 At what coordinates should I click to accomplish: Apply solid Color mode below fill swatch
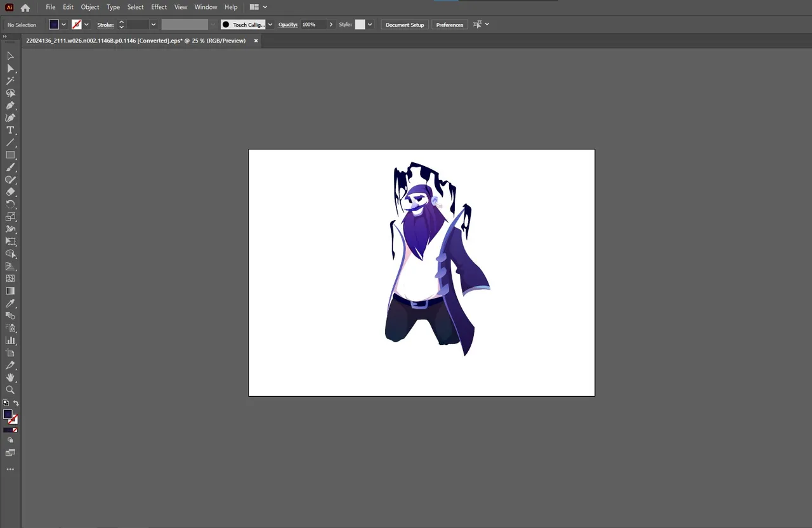click(5, 430)
